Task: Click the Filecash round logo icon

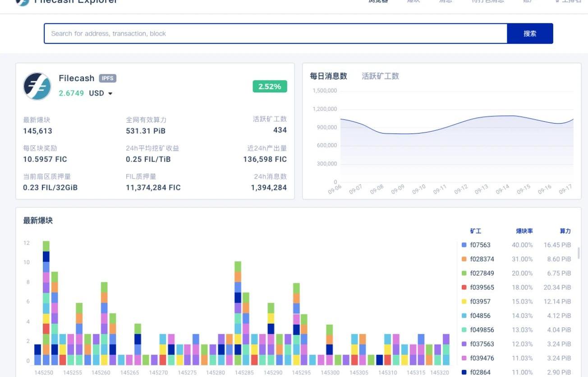Action: [x=37, y=86]
